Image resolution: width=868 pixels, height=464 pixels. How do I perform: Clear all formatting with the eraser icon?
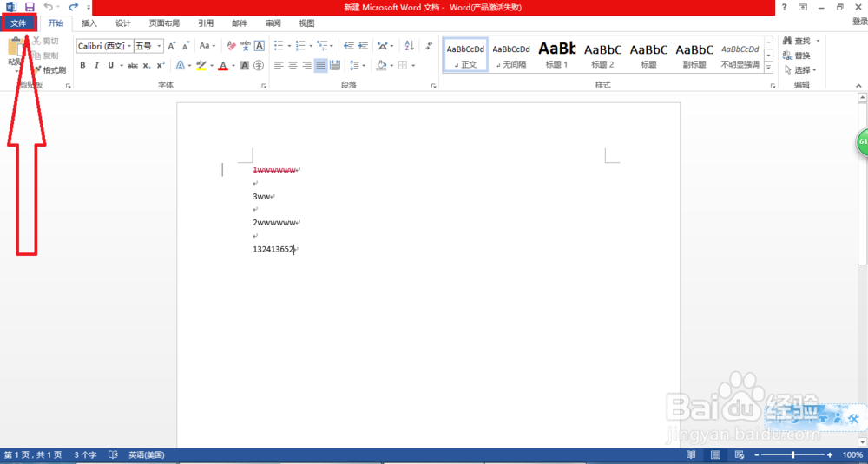tap(232, 46)
